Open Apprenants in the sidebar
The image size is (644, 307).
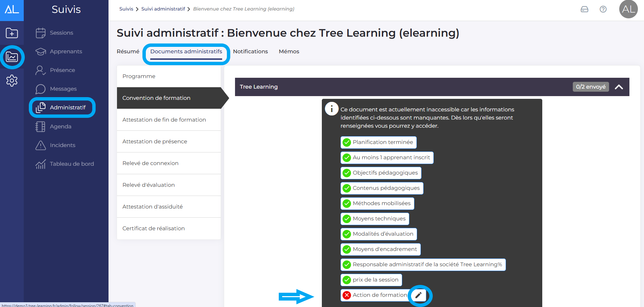(65, 52)
